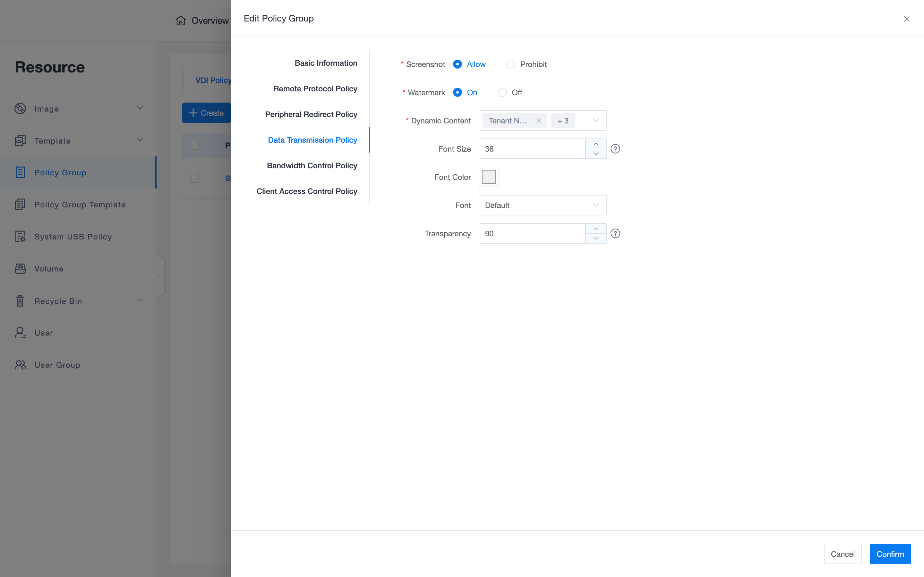Click the System USB Policy icon

coord(20,237)
